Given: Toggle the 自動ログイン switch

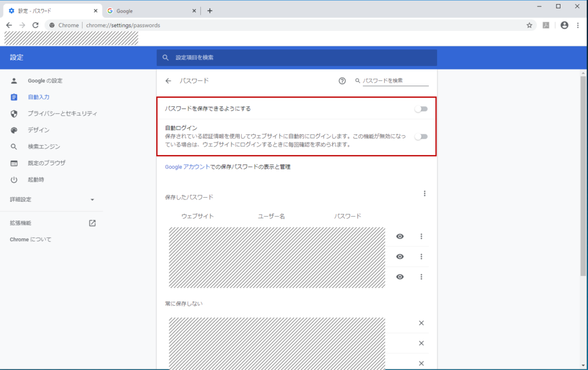Looking at the screenshot, I should (421, 137).
